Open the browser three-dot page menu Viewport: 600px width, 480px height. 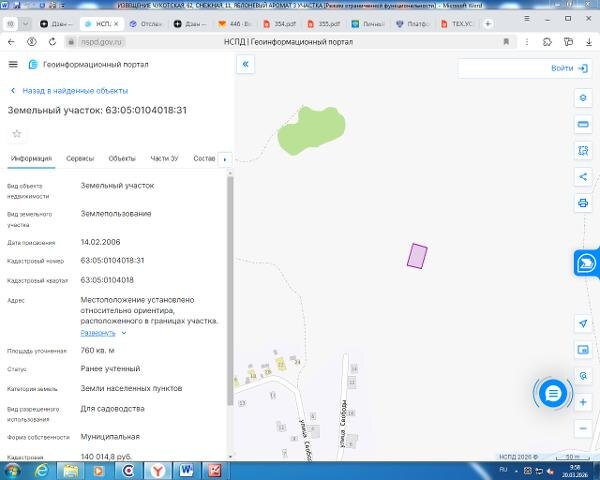pyautogui.click(x=527, y=42)
